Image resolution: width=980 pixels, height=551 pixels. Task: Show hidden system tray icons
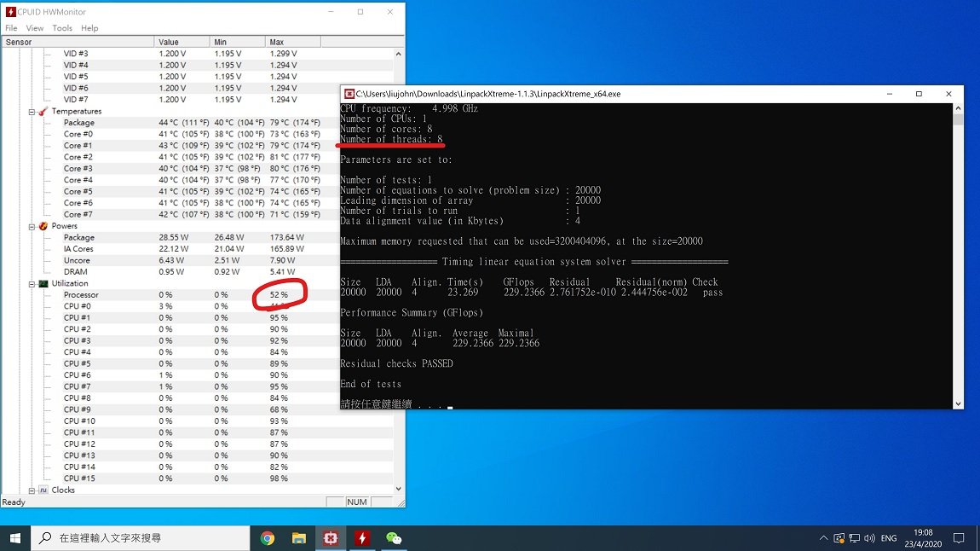824,538
